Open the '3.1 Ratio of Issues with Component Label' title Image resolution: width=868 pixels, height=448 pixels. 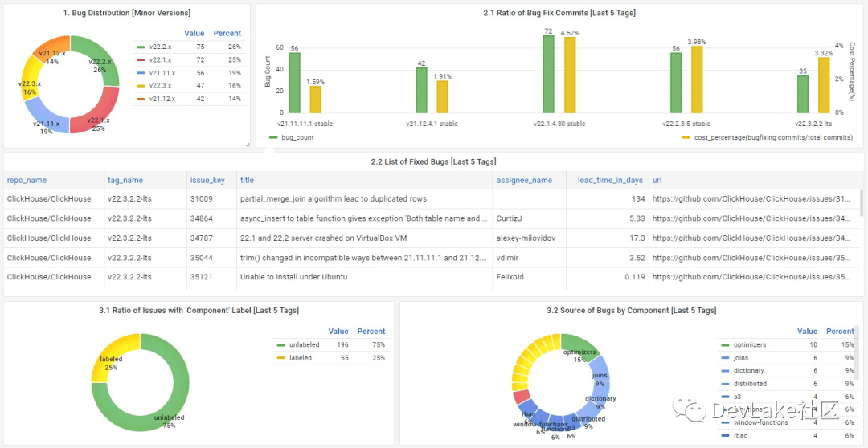[x=199, y=310]
